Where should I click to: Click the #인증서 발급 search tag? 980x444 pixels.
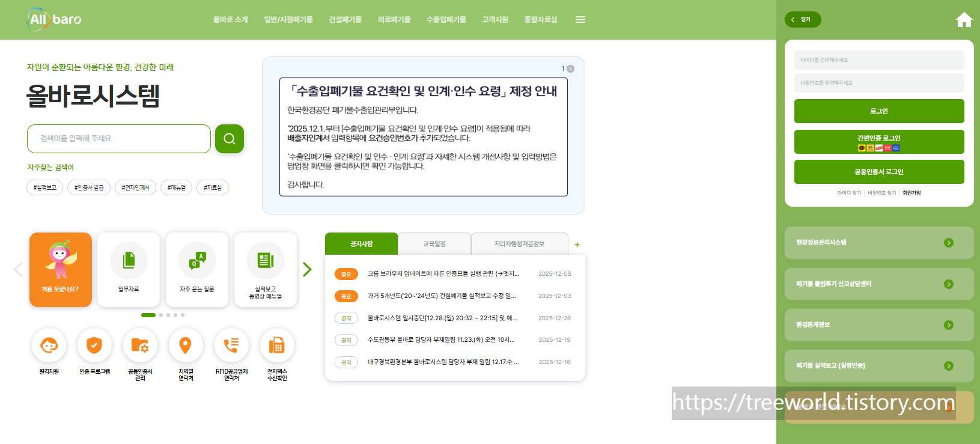[x=89, y=187]
